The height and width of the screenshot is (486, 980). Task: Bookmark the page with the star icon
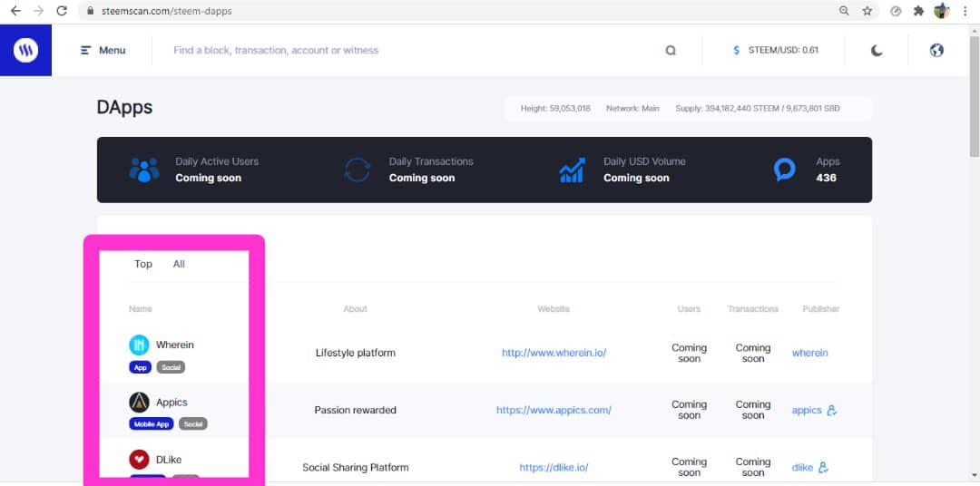click(x=867, y=11)
